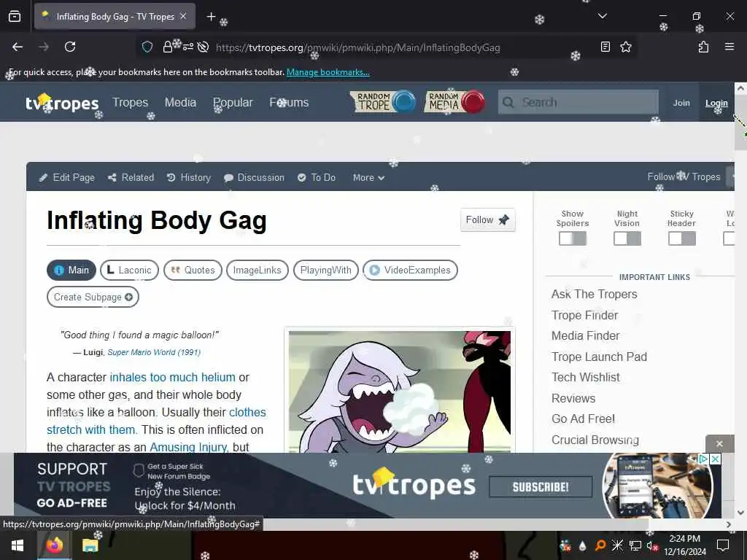View page History

point(189,177)
